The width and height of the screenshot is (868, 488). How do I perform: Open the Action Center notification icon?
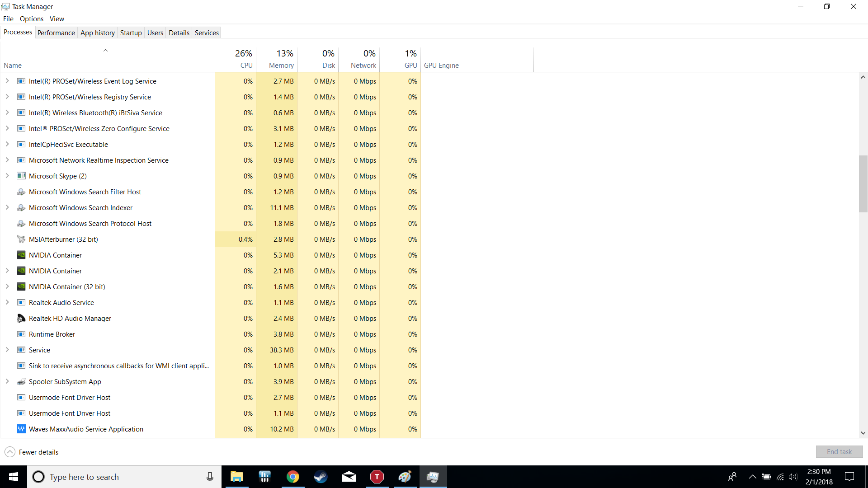pos(849,477)
